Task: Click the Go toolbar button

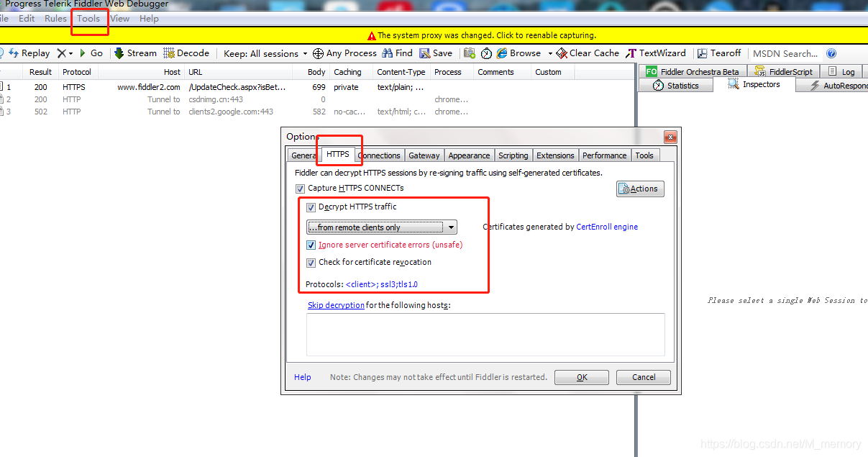Action: 91,53
